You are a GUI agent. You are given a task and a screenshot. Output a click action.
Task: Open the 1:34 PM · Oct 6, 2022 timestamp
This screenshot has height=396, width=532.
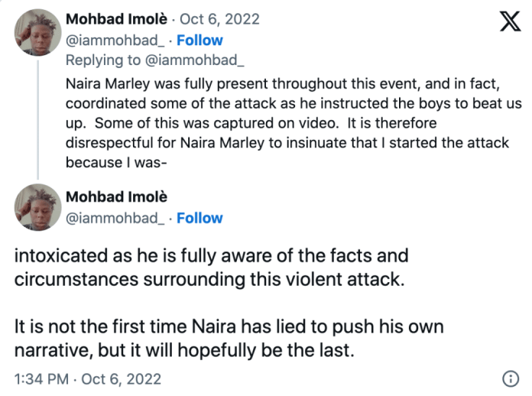coord(88,378)
